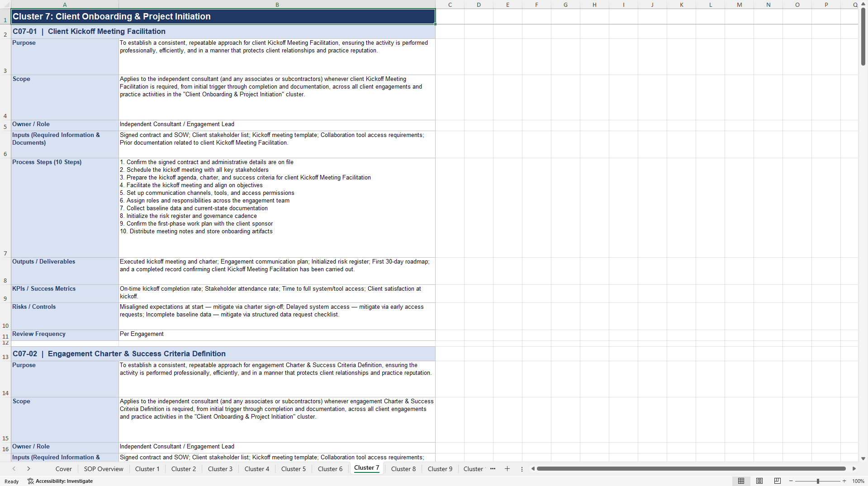Click Accessibility: Investigate status
The image size is (868, 486).
tap(60, 481)
